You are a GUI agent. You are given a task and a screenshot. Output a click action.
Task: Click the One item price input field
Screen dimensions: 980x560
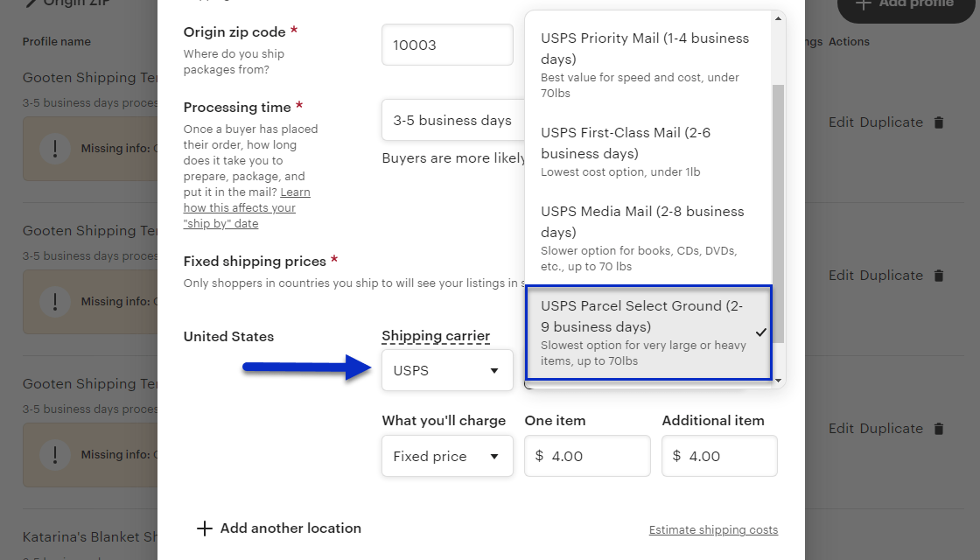[587, 456]
